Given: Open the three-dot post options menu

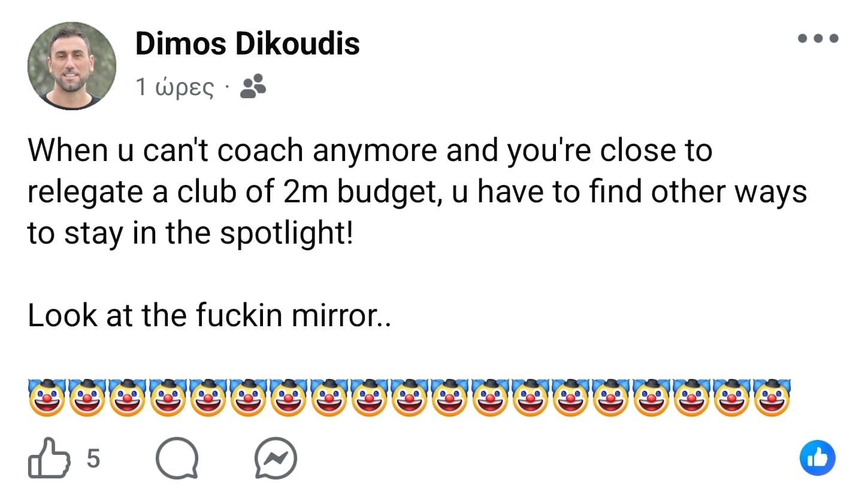Looking at the screenshot, I should pyautogui.click(x=818, y=38).
